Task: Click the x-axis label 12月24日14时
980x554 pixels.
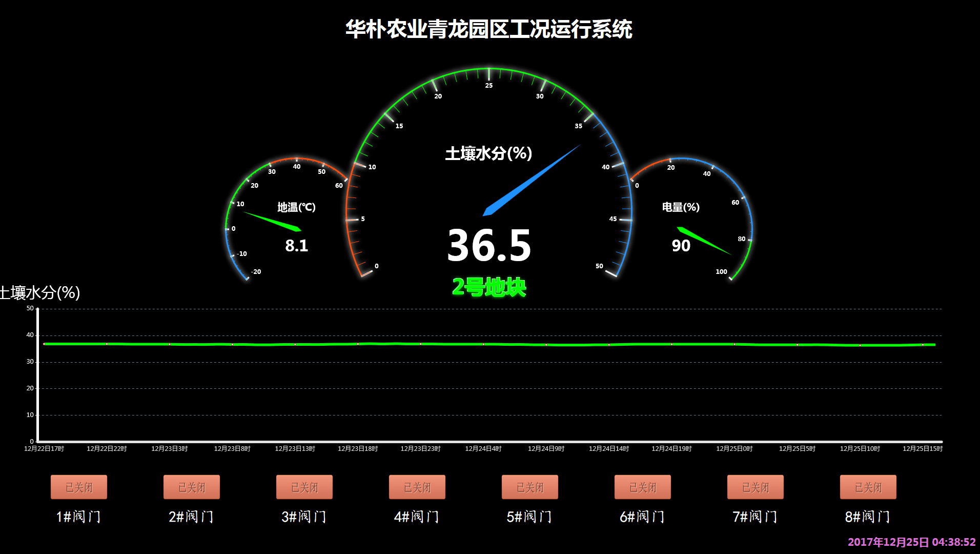Action: 609,449
